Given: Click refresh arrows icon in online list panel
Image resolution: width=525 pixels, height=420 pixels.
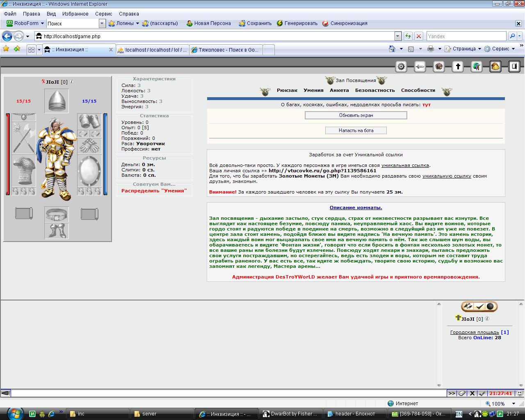Looking at the screenshot, I should pos(468,306).
